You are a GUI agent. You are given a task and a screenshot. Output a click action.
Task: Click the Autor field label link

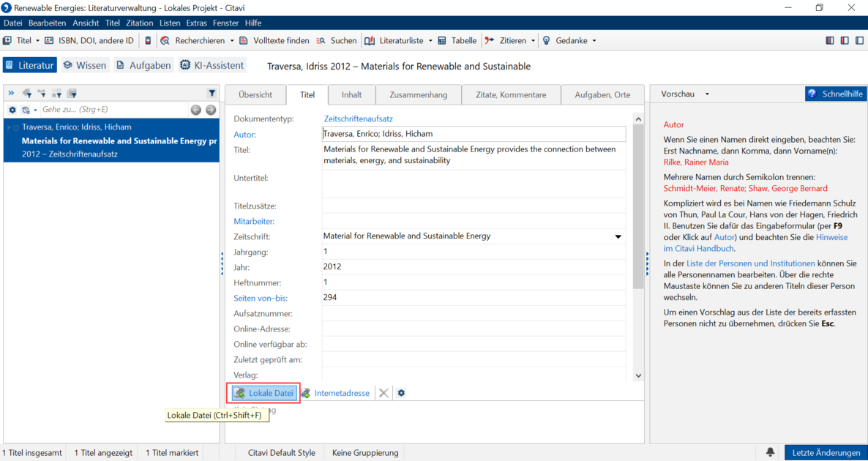[245, 134]
